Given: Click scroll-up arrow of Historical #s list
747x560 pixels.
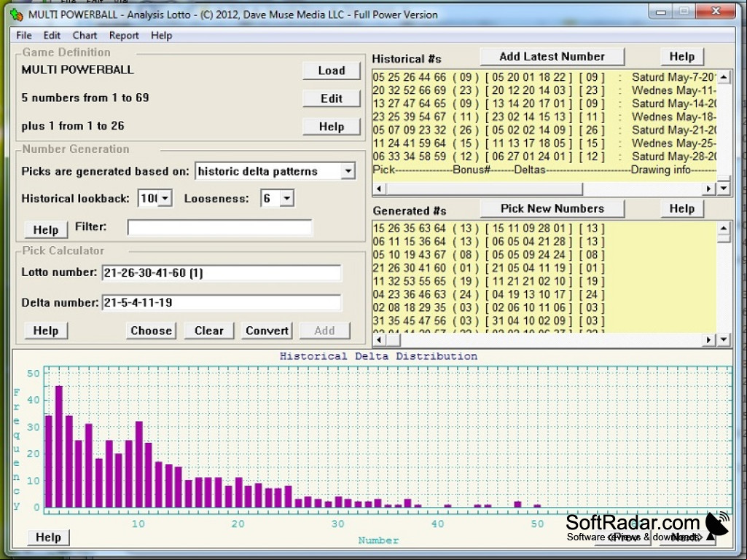Looking at the screenshot, I should point(724,76).
